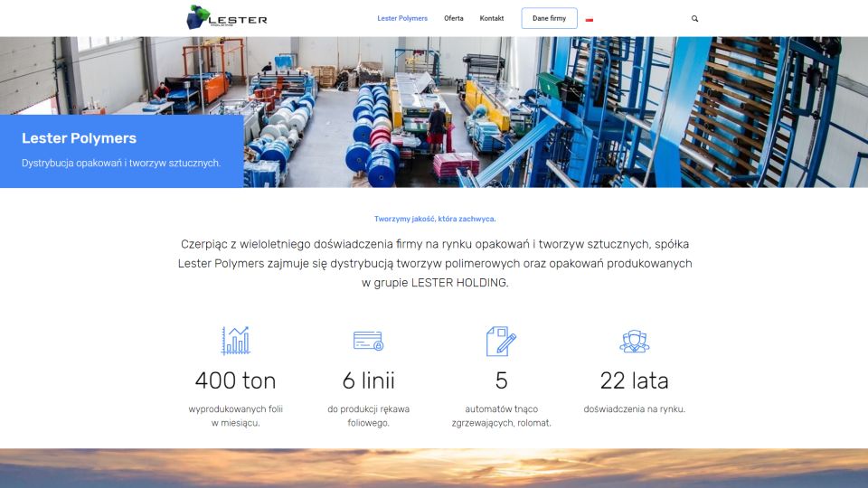
Task: Click the number '5' statistic
Action: click(501, 380)
